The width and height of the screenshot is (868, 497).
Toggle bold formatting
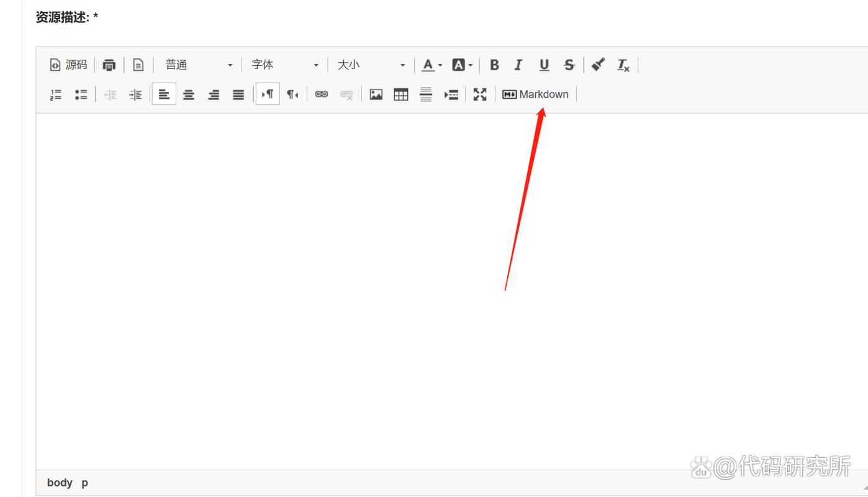click(x=494, y=65)
